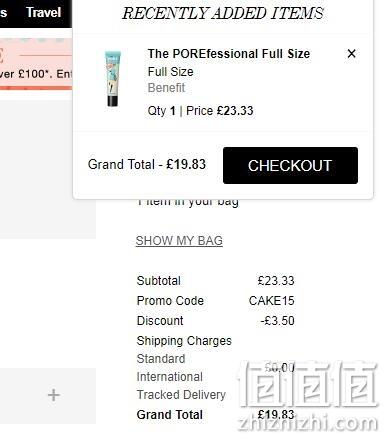Click the pink promo banner about over £100

tap(36, 64)
